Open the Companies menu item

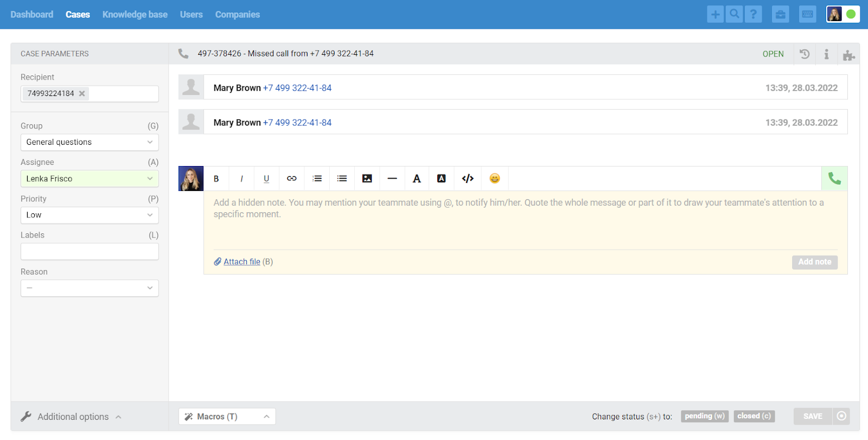[x=237, y=15]
